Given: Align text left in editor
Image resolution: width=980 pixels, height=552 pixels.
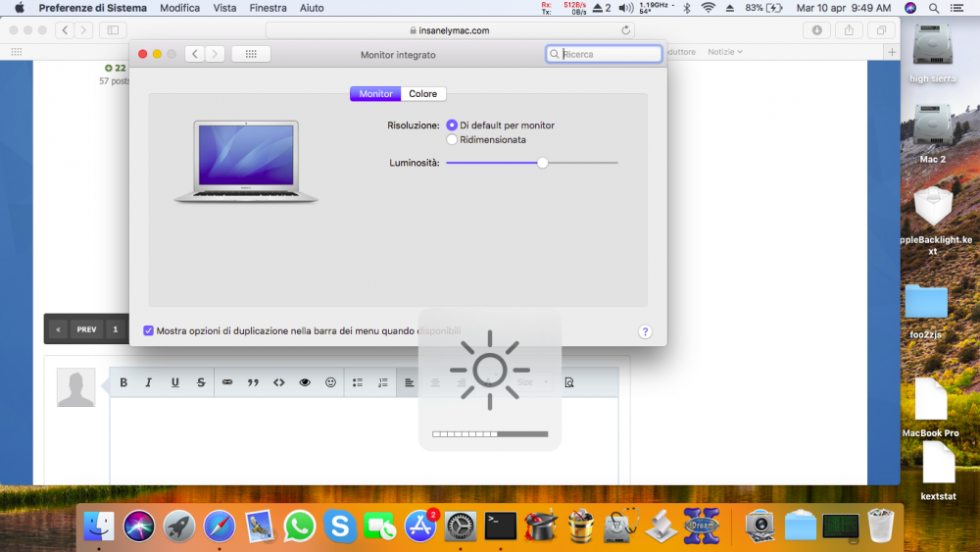Looking at the screenshot, I should [410, 382].
